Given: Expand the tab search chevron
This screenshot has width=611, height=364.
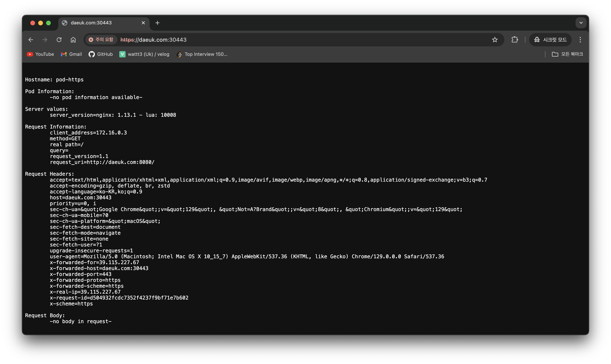Looking at the screenshot, I should [581, 23].
